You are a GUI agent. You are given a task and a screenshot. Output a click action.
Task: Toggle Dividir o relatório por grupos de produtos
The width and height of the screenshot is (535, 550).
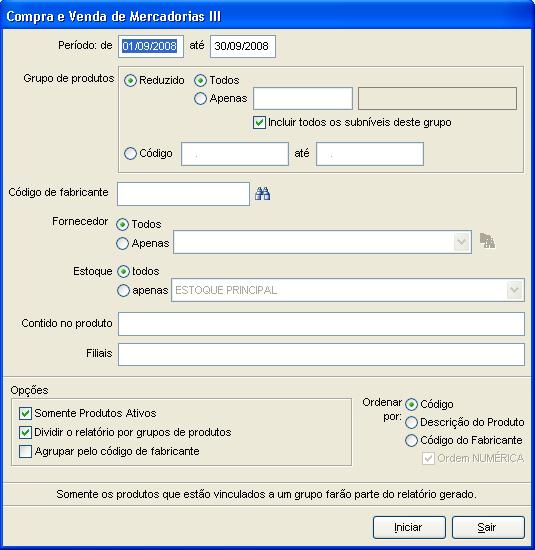(x=25, y=432)
